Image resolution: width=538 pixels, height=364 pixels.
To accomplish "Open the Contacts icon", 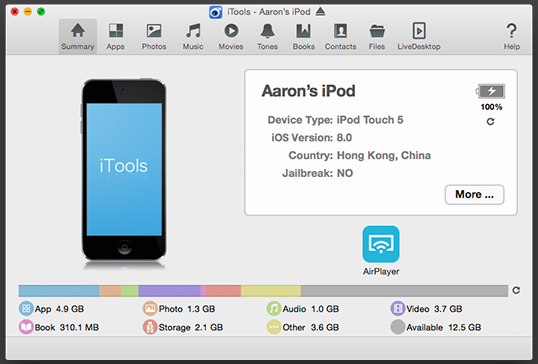I will pyautogui.click(x=340, y=31).
